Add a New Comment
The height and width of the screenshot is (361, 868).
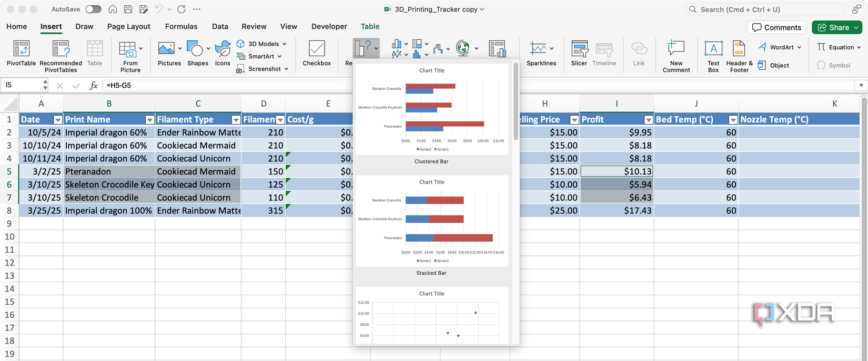(x=676, y=56)
